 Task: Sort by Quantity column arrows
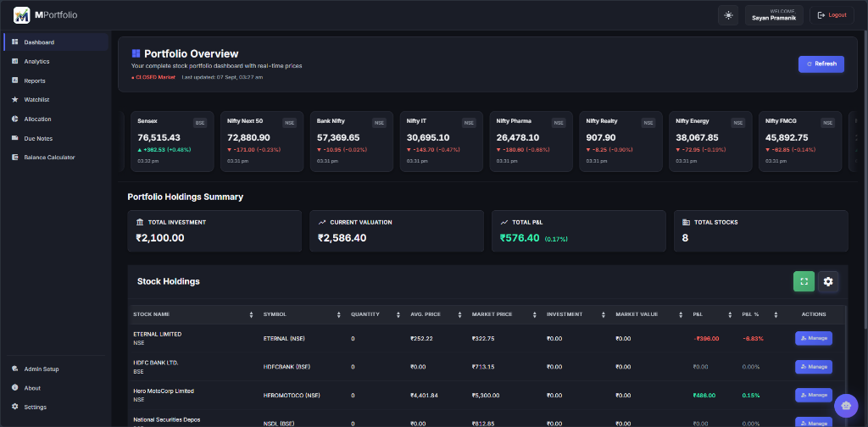click(x=398, y=314)
